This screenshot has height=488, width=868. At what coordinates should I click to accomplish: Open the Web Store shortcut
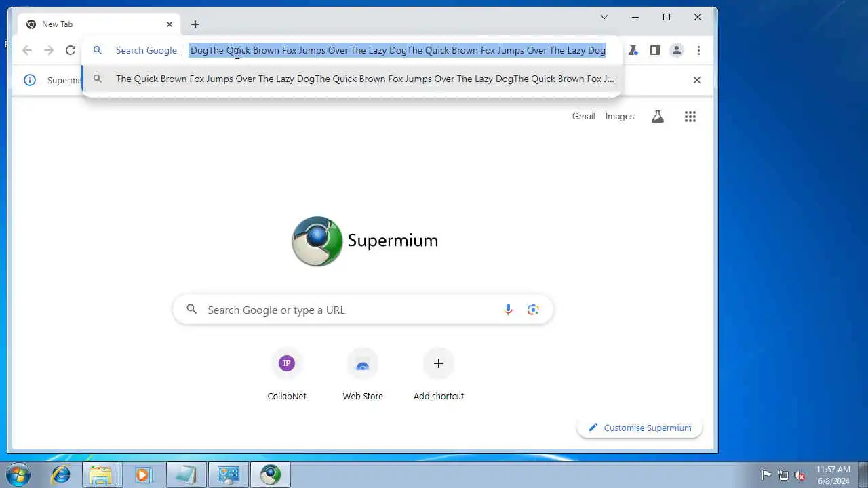[363, 375]
